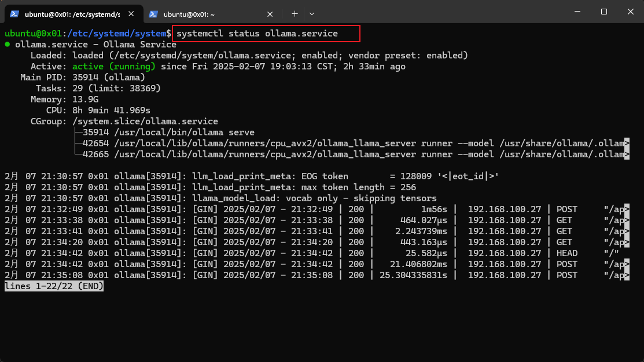Open a new terminal tab

295,14
